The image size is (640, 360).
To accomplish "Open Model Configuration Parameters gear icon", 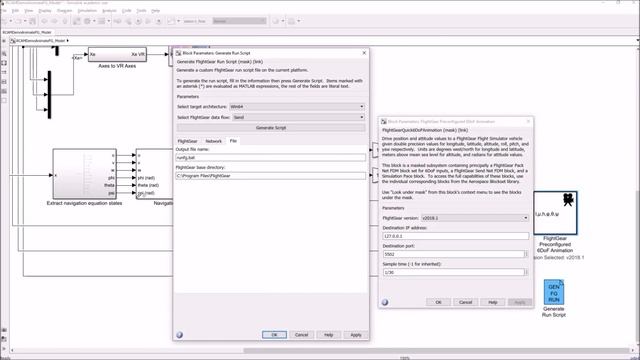I will 87,21.
